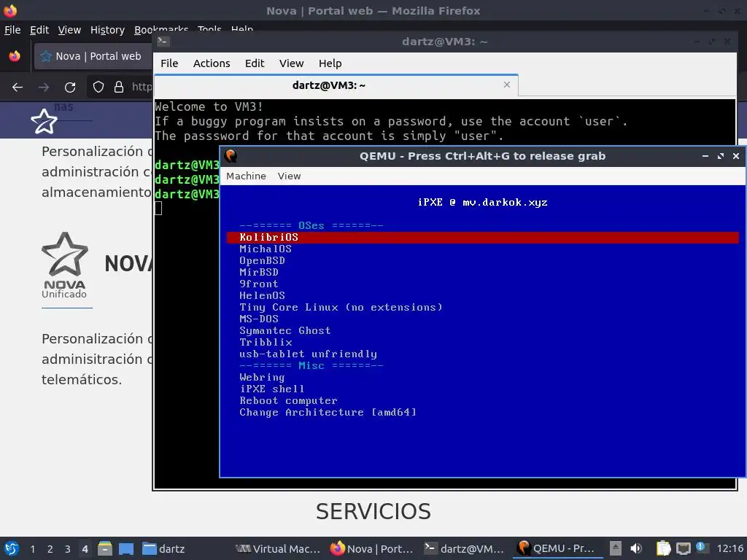Click the terminal window title bar icon
The width and height of the screenshot is (747, 560).
pos(163,42)
